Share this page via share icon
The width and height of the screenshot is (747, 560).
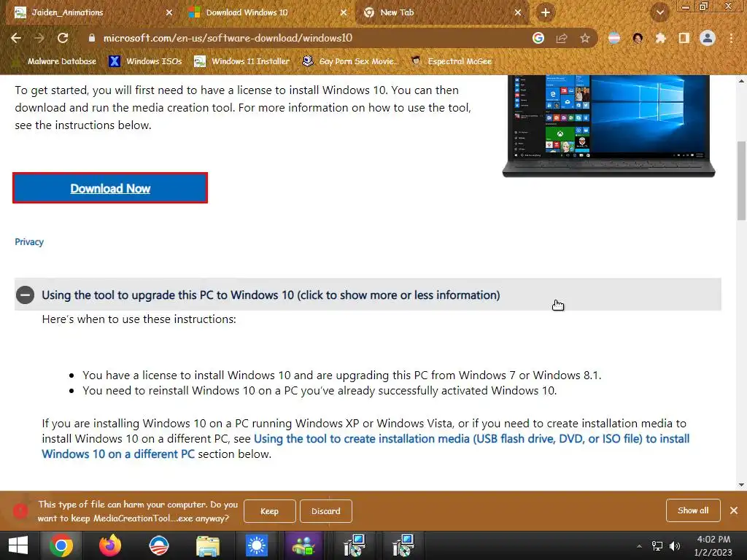[x=562, y=38]
